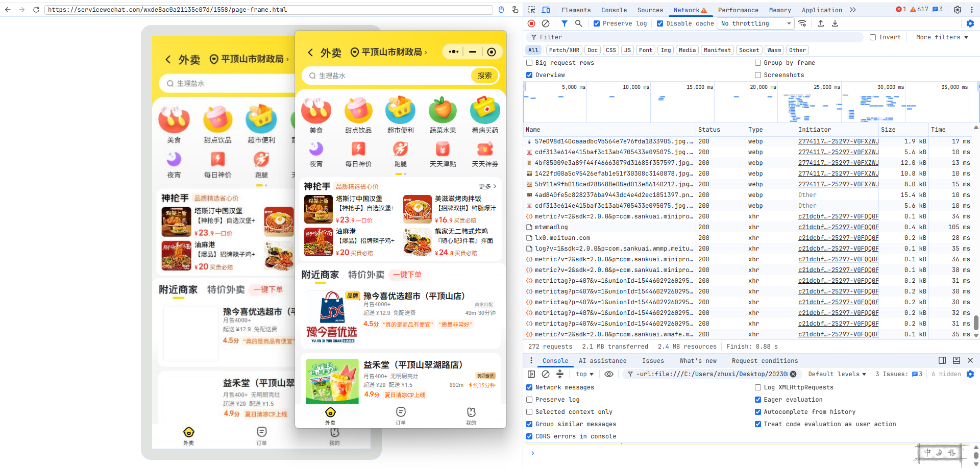Click the 一键下单 button in front window

(407, 275)
